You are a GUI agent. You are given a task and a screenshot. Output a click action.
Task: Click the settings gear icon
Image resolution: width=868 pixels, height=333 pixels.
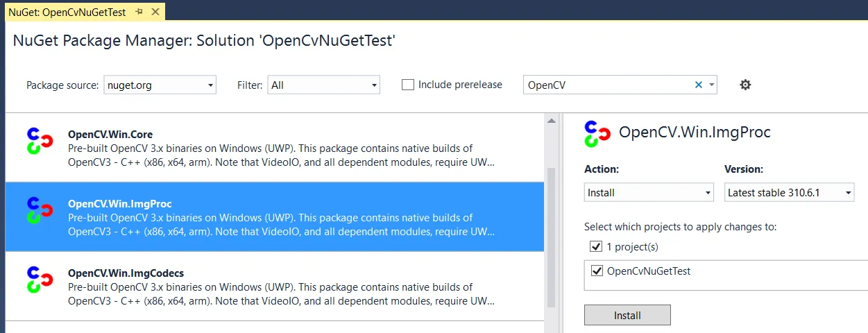pyautogui.click(x=745, y=85)
